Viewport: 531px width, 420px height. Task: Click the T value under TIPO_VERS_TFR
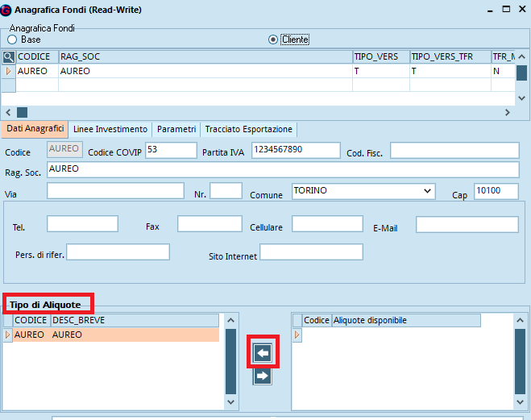(x=450, y=71)
